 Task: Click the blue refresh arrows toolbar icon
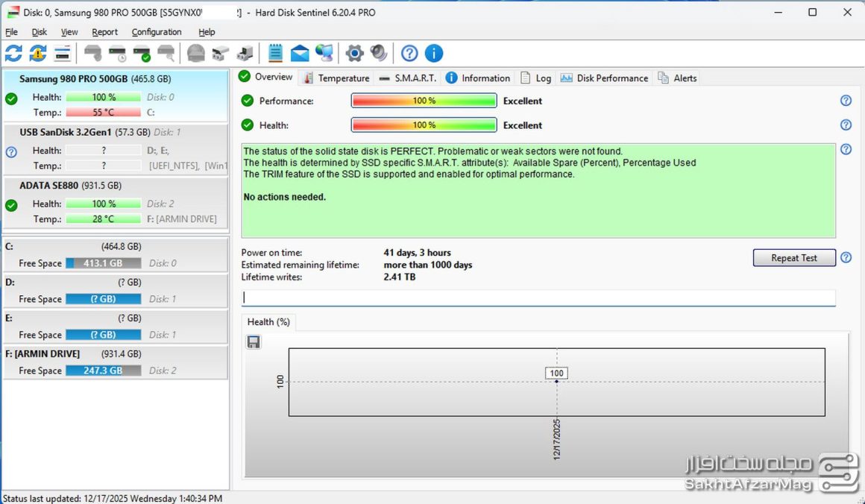click(13, 53)
